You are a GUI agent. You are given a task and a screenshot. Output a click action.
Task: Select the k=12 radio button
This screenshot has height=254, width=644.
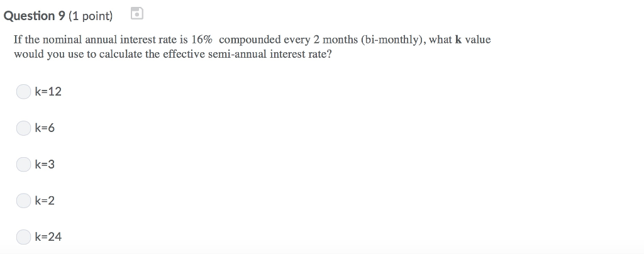[x=23, y=92]
